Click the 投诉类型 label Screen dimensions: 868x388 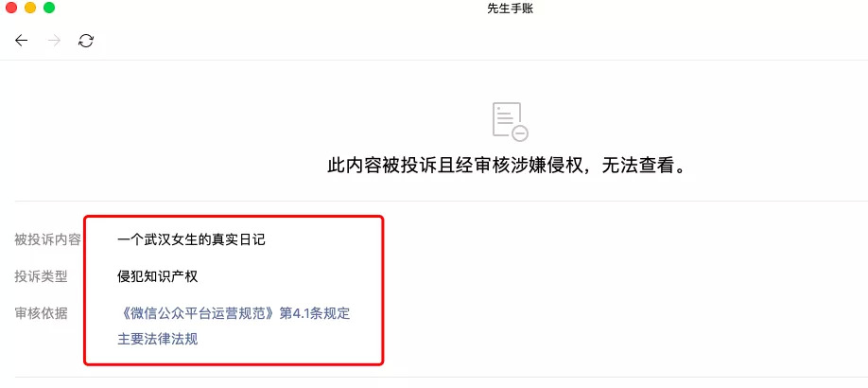[x=41, y=276]
